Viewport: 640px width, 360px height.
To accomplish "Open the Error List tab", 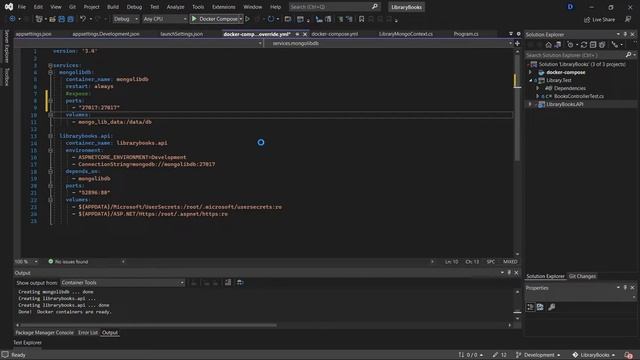I will click(88, 333).
